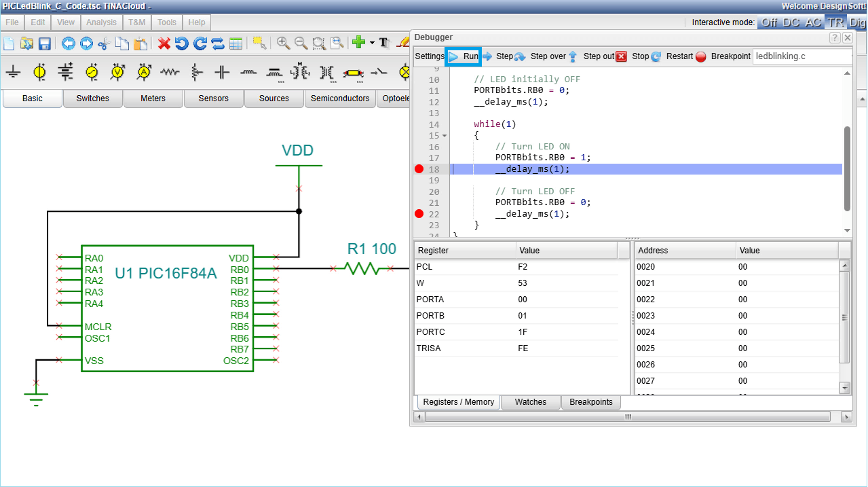The width and height of the screenshot is (868, 487).
Task: Open the ledblinking.c source file selector
Action: tap(802, 56)
